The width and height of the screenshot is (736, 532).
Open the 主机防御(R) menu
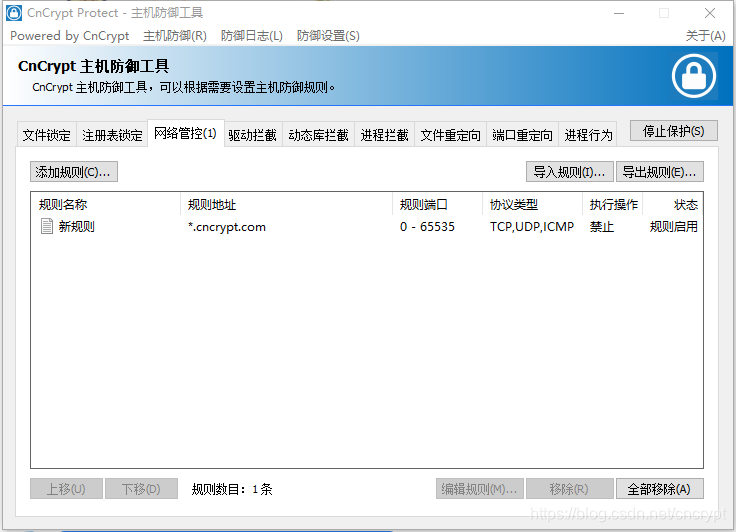pos(175,36)
